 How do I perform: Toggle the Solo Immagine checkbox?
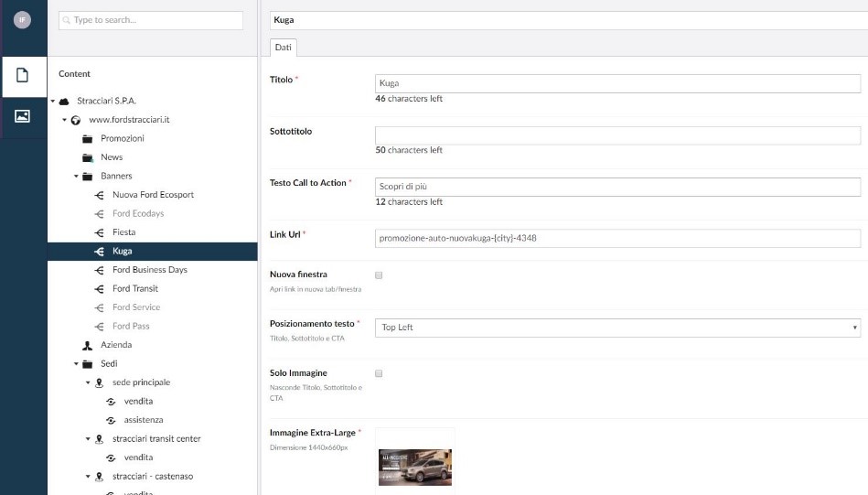379,373
